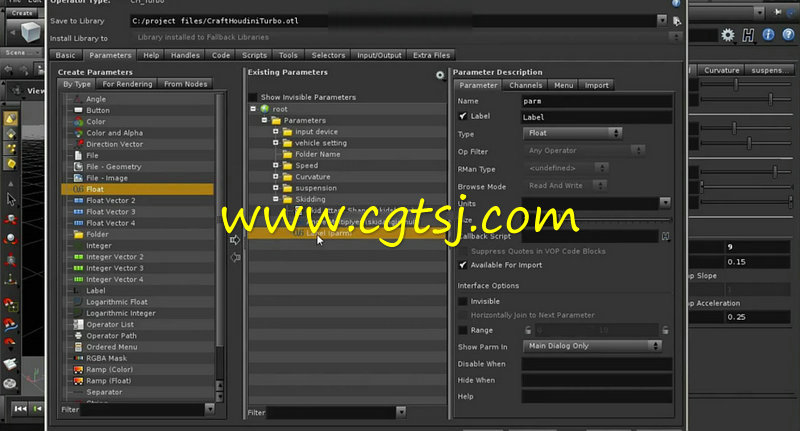Open the Channels tab
The image size is (800, 431).
(x=526, y=85)
